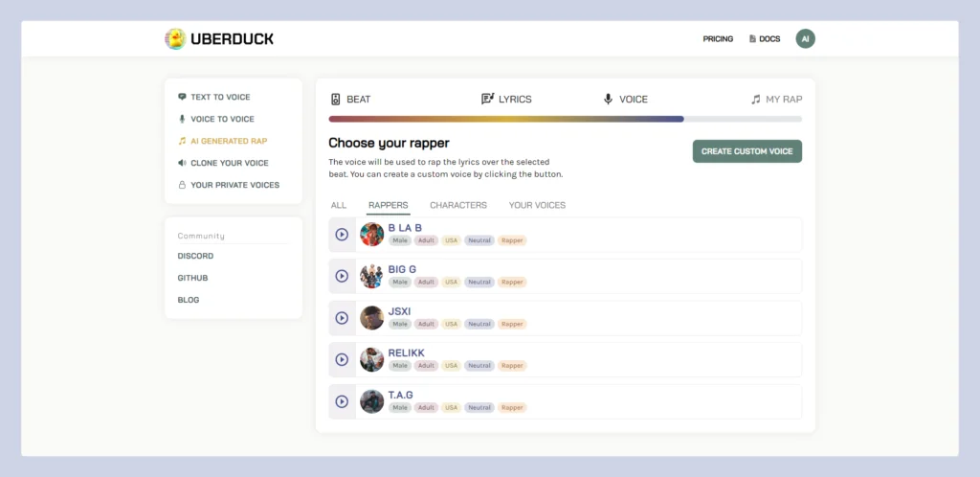Open the DOCS link in header
980x477 pixels.
pos(769,38)
